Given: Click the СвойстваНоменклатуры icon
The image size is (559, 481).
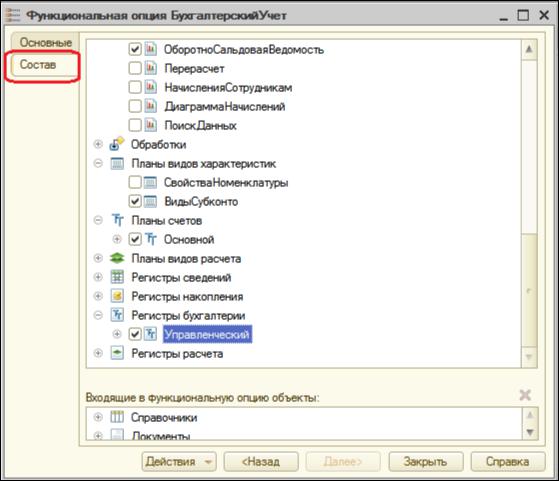Looking at the screenshot, I should 150,182.
